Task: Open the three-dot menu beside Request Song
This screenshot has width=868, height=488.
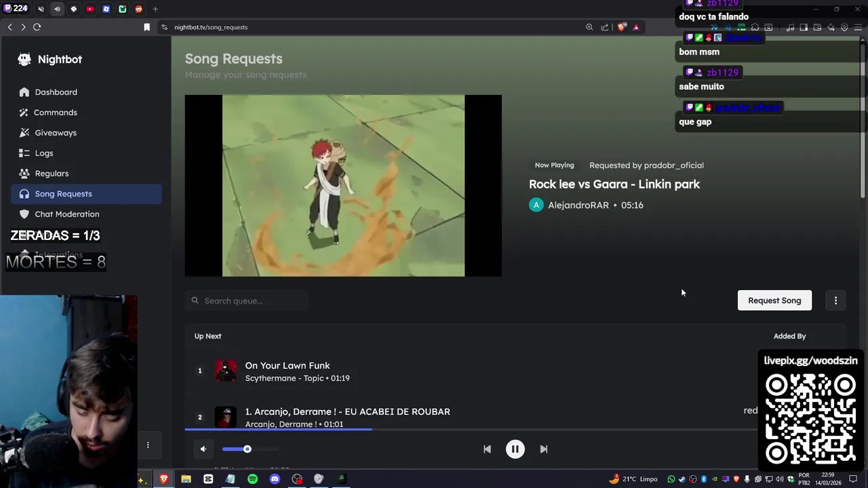Action: 835,300
